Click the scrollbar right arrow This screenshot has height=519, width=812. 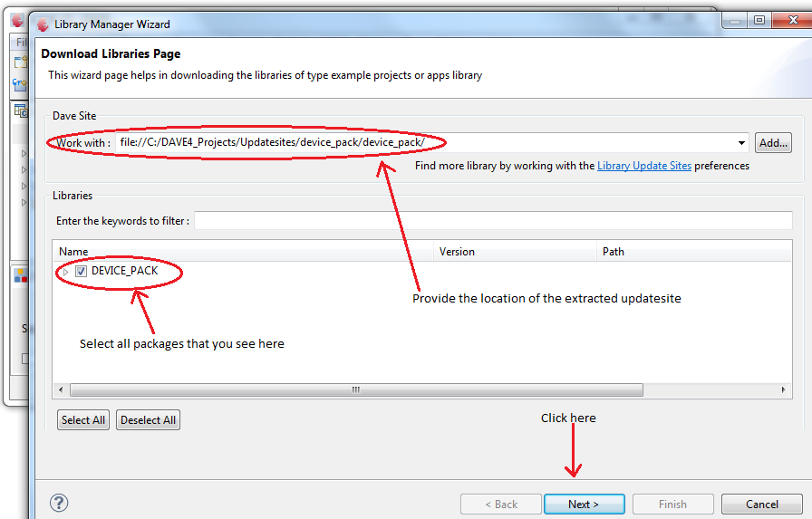[x=784, y=389]
